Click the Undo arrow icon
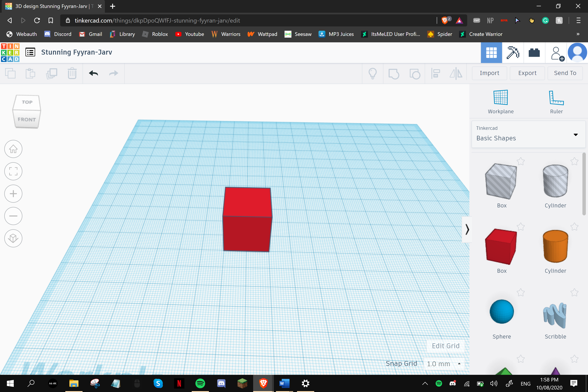Screen dimensions: 588x392 (93, 73)
